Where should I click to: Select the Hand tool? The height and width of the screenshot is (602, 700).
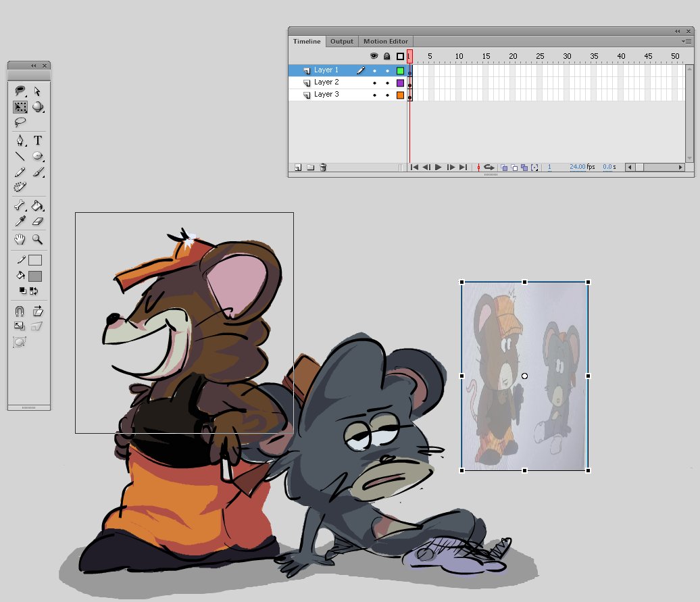pos(20,240)
